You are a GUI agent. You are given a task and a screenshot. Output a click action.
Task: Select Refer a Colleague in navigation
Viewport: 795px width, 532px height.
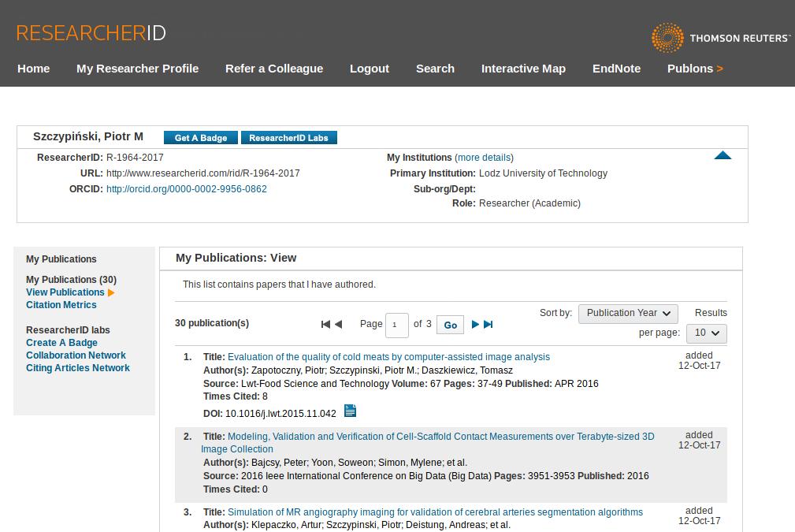pos(274,69)
